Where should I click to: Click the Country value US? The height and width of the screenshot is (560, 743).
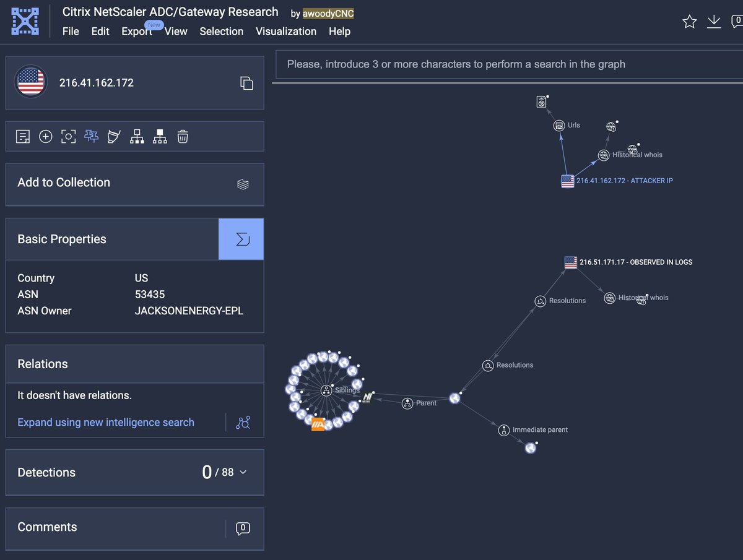141,278
